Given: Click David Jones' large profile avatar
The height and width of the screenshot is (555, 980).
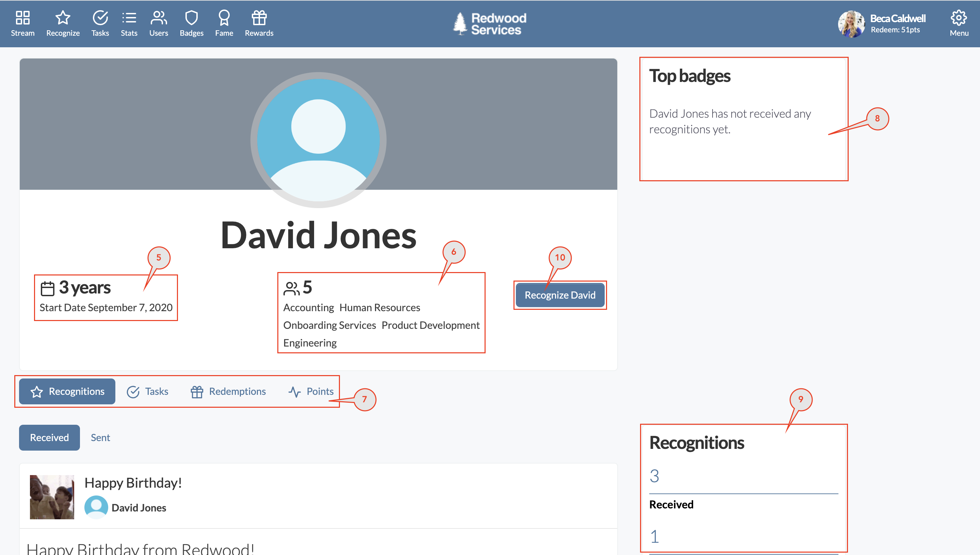Looking at the screenshot, I should click(x=318, y=140).
